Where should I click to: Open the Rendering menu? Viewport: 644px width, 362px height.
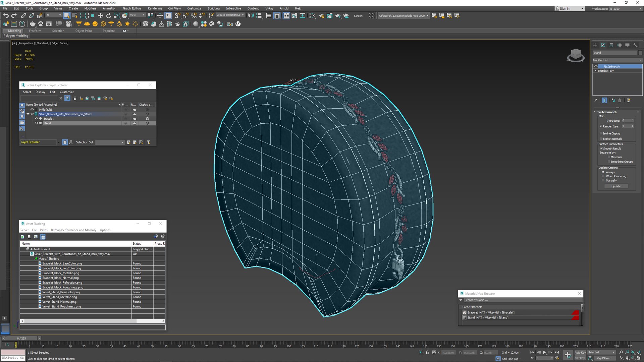[x=154, y=8]
